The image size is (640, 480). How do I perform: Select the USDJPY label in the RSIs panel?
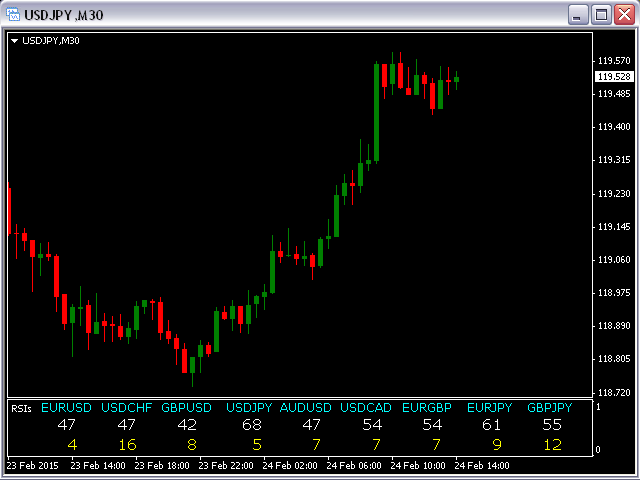[249, 407]
